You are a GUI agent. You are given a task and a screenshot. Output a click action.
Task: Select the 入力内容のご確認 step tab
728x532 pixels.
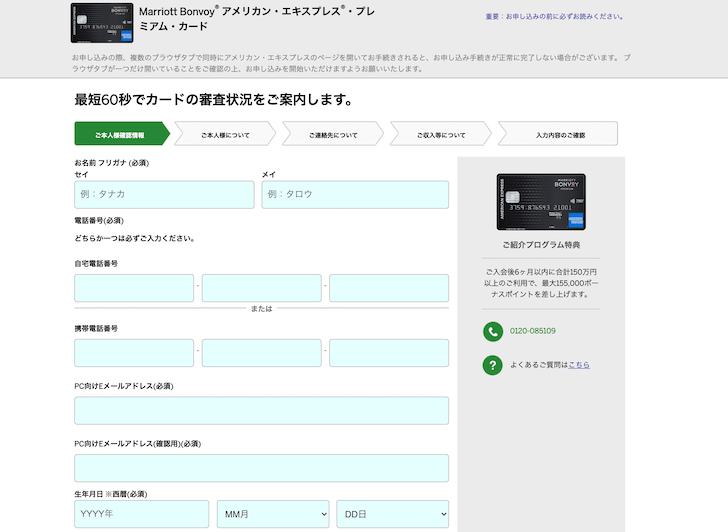click(558, 134)
